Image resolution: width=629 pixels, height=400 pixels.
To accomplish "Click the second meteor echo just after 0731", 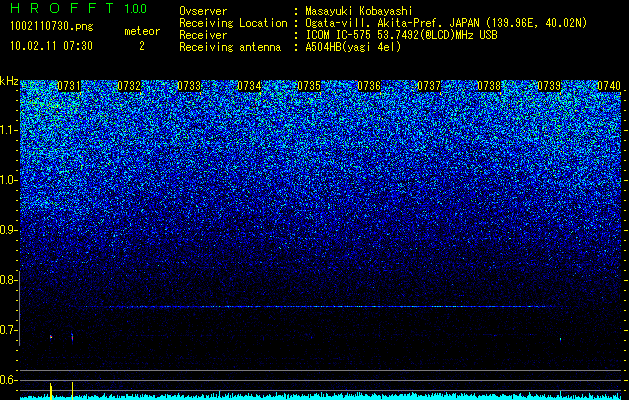I will coord(72,337).
